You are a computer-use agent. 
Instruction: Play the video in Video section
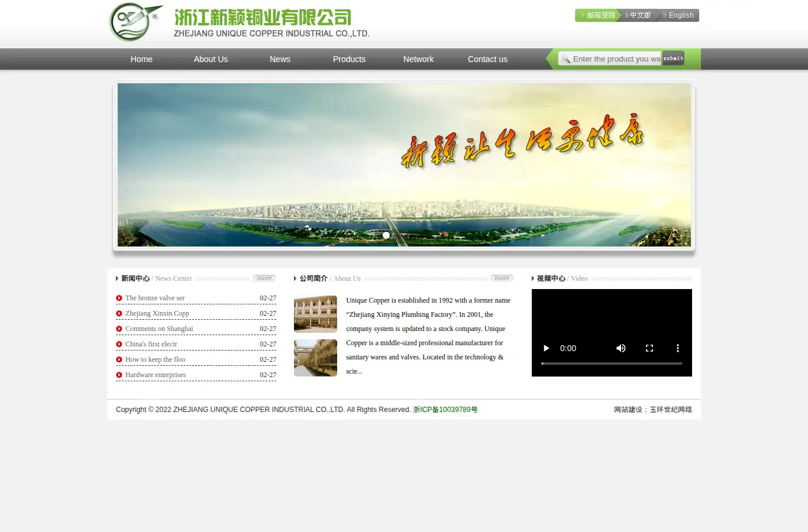(x=546, y=348)
